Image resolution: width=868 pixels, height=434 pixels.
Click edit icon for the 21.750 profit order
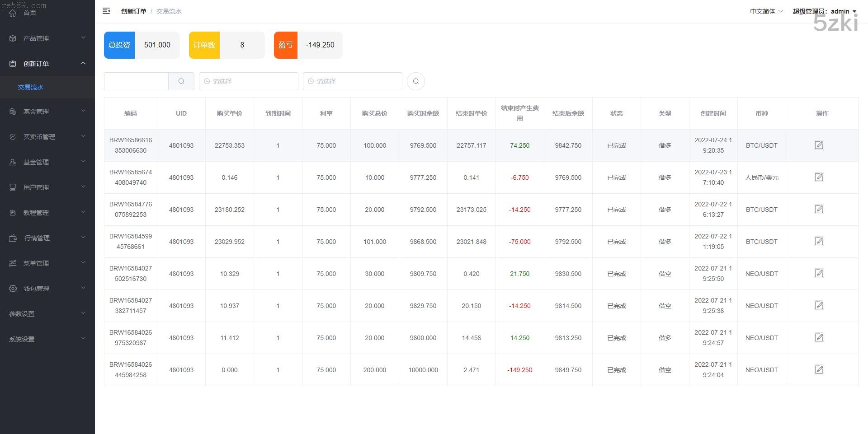coord(819,274)
